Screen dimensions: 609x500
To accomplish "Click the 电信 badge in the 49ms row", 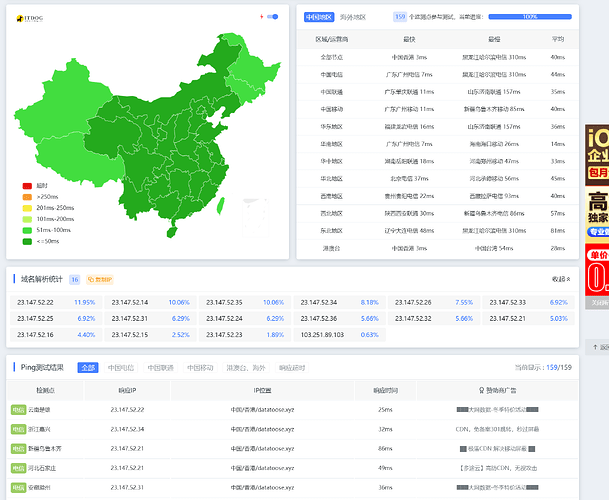I will (x=18, y=468).
